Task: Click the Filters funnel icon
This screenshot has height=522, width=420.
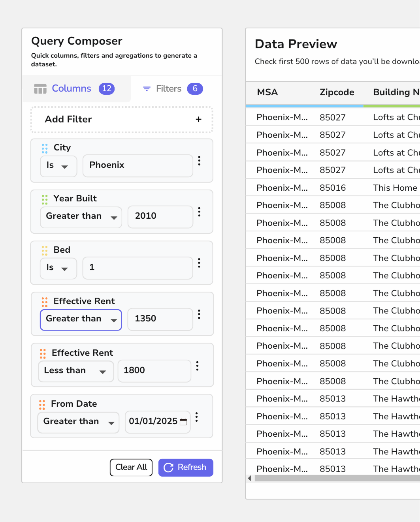Action: [x=147, y=88]
